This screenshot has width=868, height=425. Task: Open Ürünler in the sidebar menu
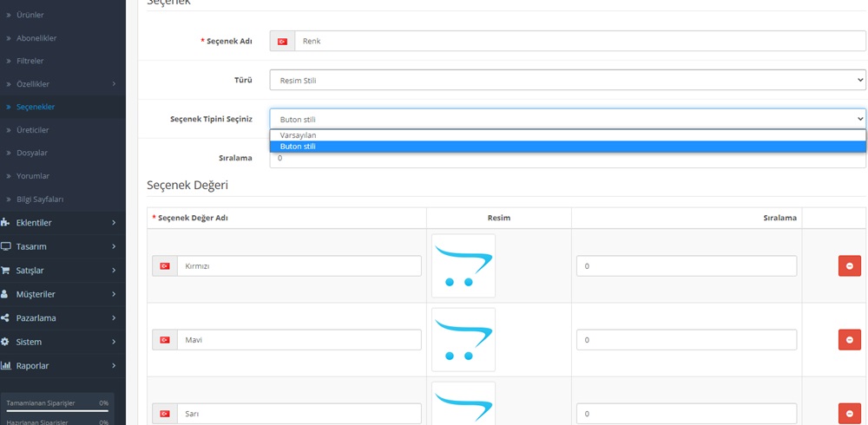(30, 15)
